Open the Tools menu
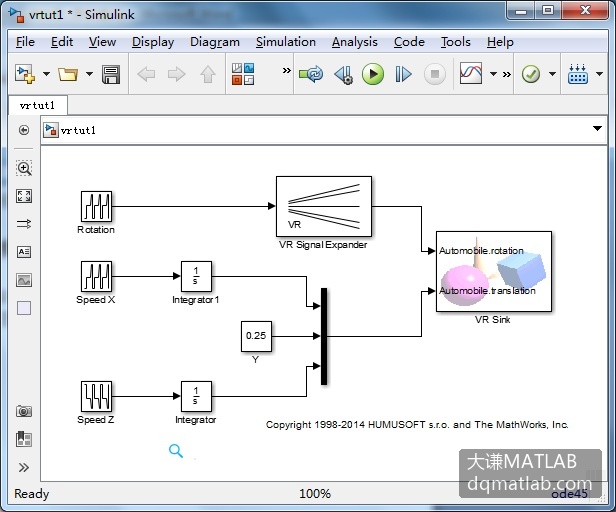Viewport: 616px width, 512px height. 455,42
